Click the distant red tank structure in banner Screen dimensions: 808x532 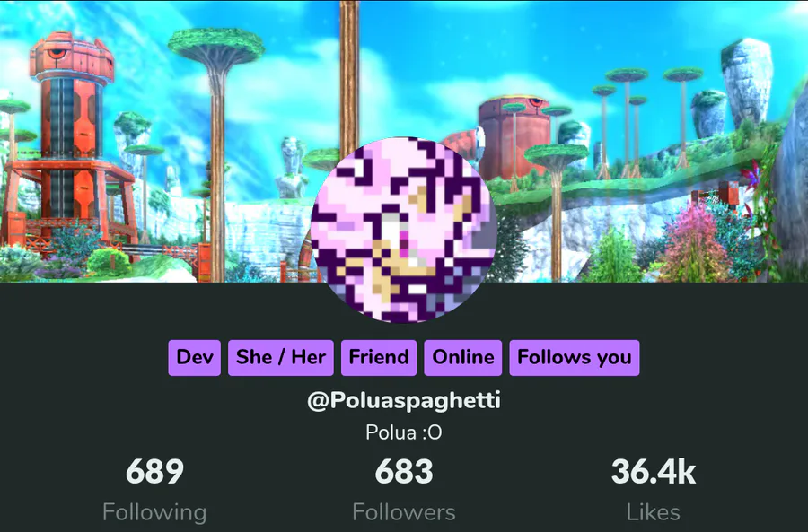coord(513,135)
